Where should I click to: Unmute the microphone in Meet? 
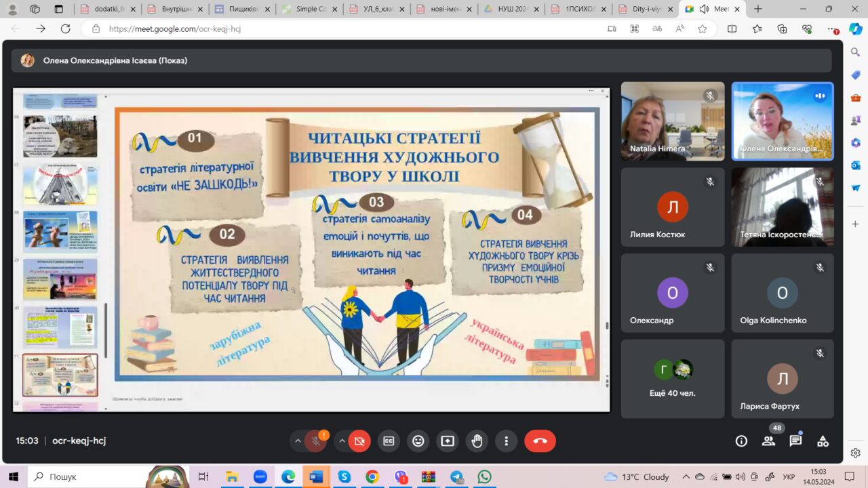coord(315,441)
